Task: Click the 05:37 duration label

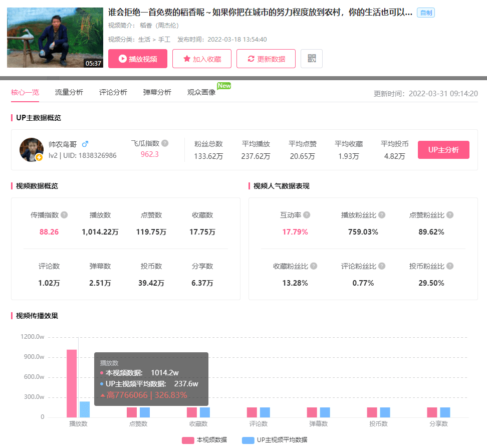Action: (x=93, y=63)
